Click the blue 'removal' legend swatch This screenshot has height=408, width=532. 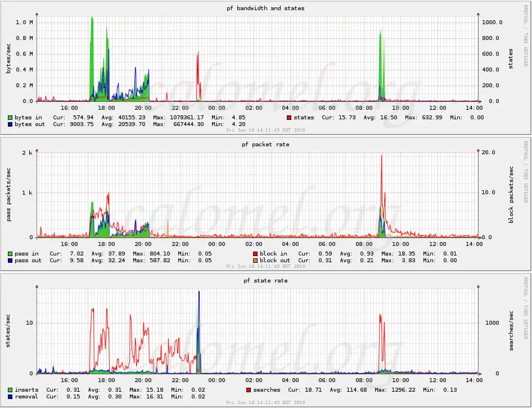click(10, 397)
